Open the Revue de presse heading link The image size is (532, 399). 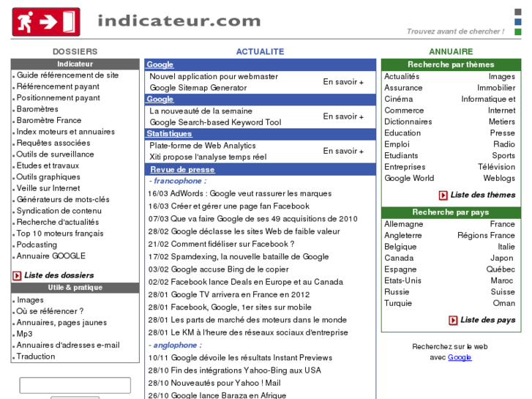click(x=182, y=169)
